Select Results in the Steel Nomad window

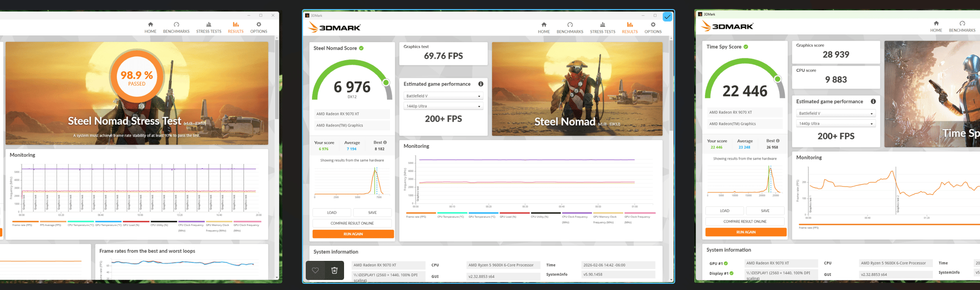[630, 28]
